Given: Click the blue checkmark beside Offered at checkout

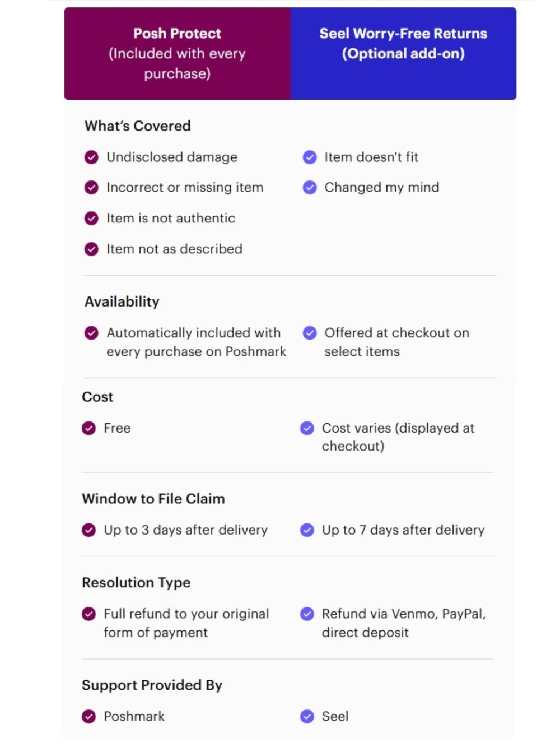Looking at the screenshot, I should pyautogui.click(x=310, y=333).
